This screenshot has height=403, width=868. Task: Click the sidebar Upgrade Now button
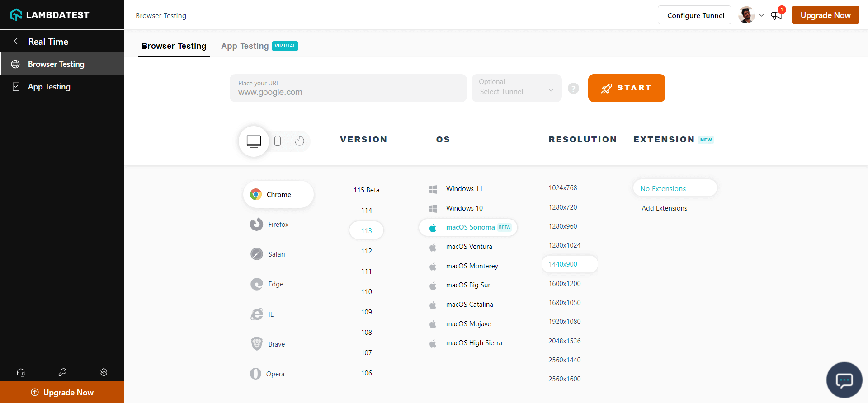[62, 392]
